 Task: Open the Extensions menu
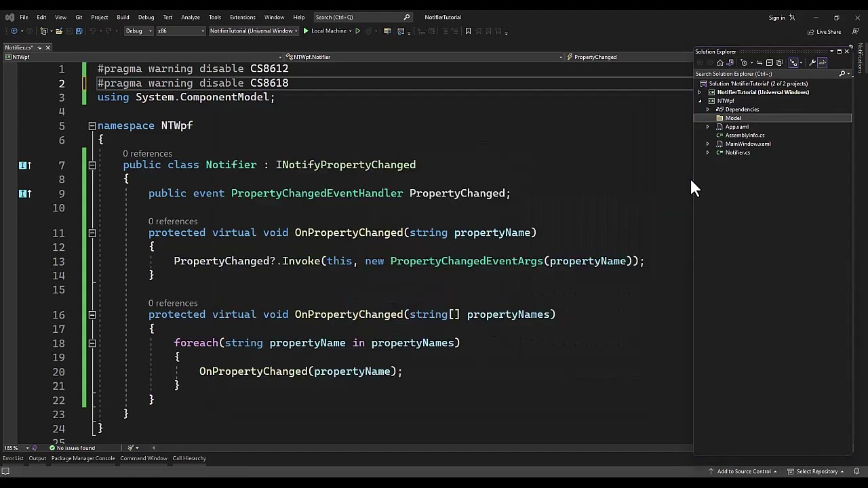242,17
